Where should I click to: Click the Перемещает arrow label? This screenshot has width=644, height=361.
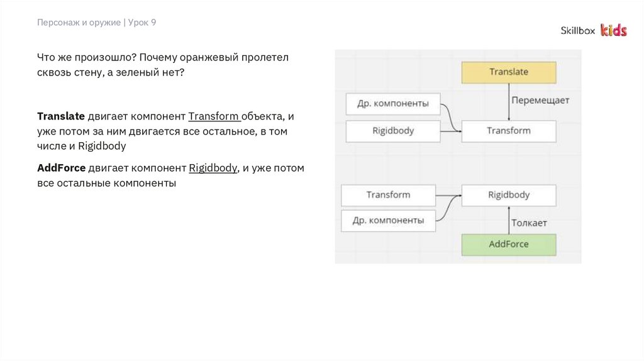pyautogui.click(x=540, y=100)
